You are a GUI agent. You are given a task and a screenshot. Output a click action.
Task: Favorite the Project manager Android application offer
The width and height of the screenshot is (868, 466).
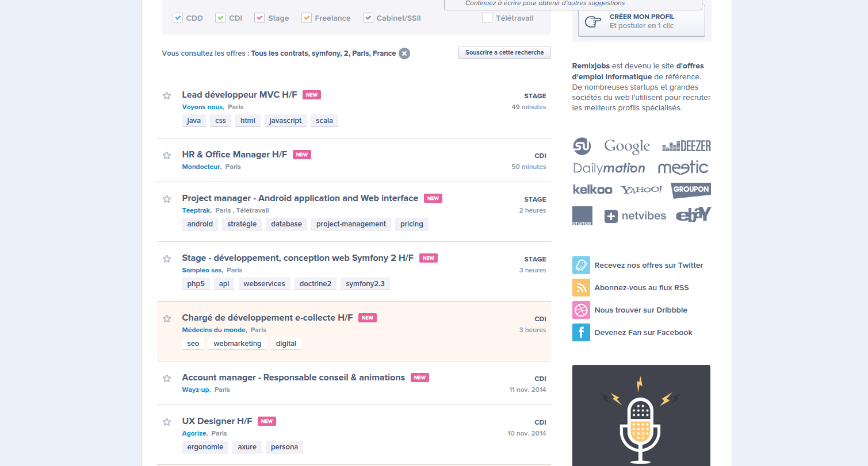[167, 199]
